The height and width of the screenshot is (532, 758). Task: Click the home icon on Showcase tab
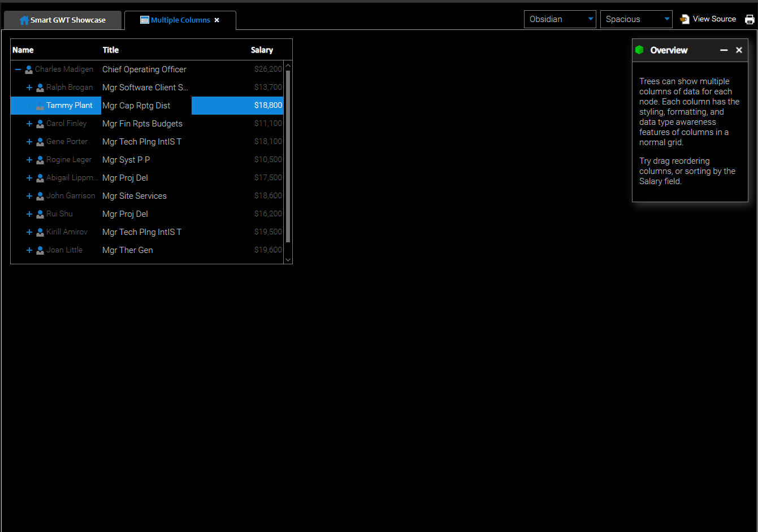click(24, 20)
